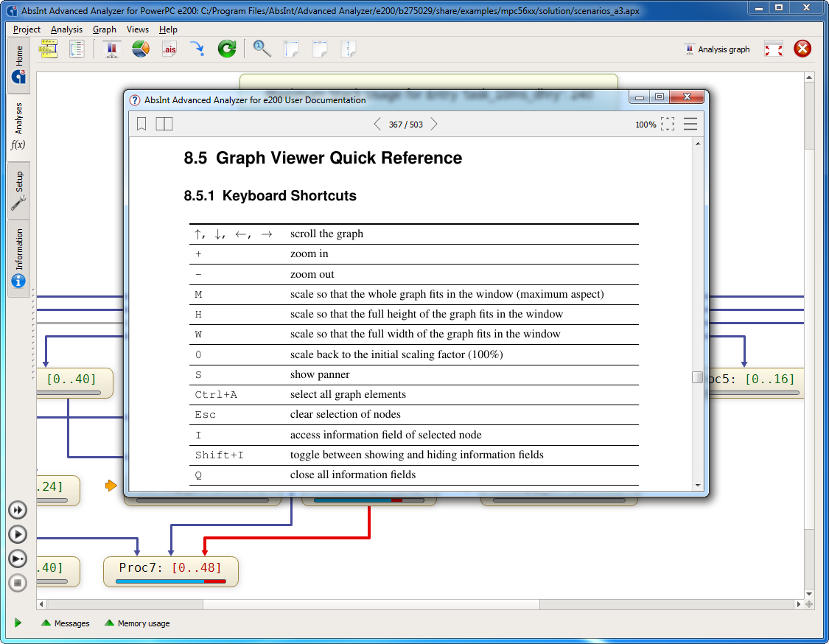Click the graph vertical scrollbar down arrow

point(809,594)
